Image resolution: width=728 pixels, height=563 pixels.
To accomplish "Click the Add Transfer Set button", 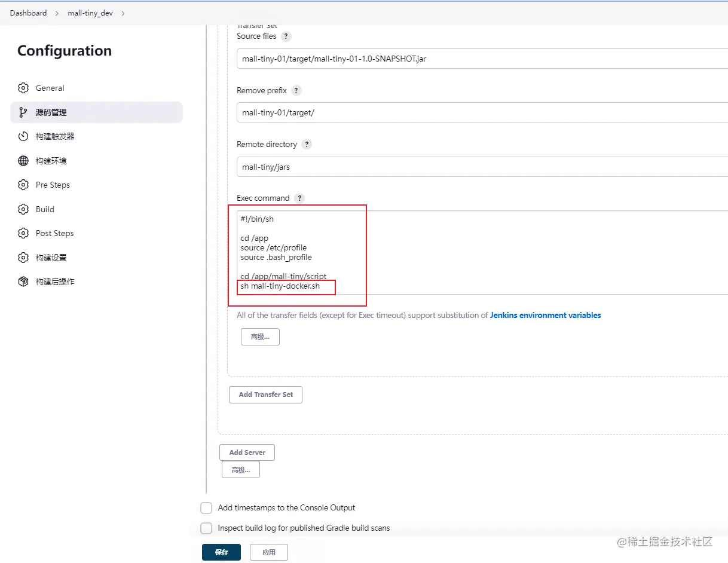I will [265, 394].
